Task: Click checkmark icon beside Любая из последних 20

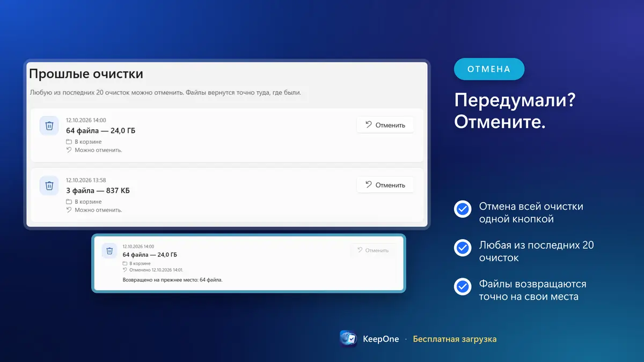Action: tap(463, 248)
